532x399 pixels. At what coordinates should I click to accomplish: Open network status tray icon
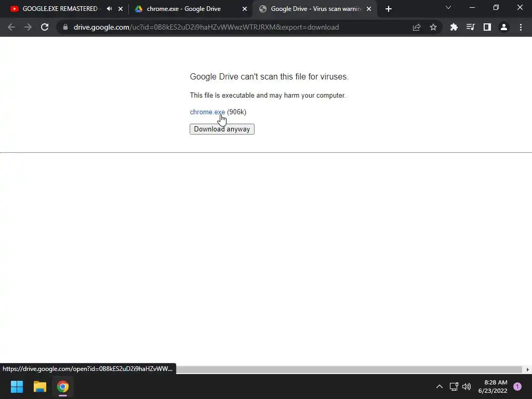tap(454, 387)
